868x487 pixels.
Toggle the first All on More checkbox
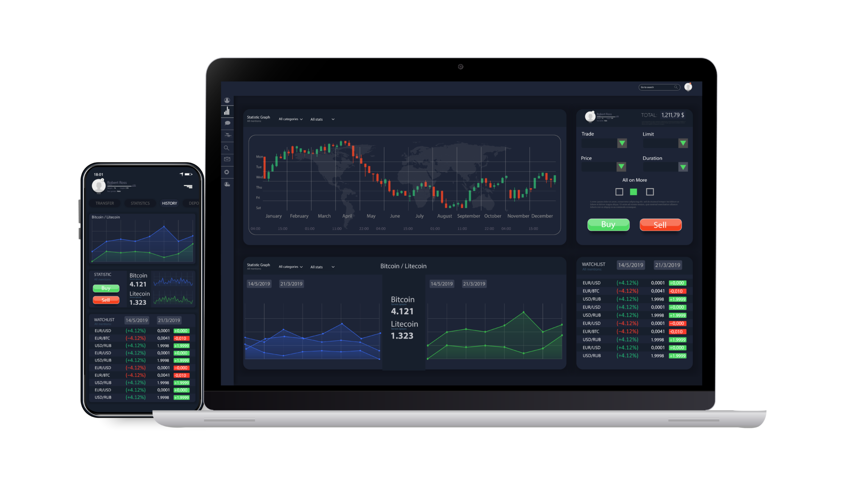pyautogui.click(x=619, y=192)
